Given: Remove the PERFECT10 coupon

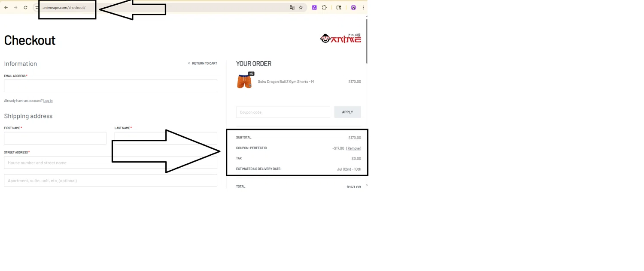Looking at the screenshot, I should (x=354, y=148).
